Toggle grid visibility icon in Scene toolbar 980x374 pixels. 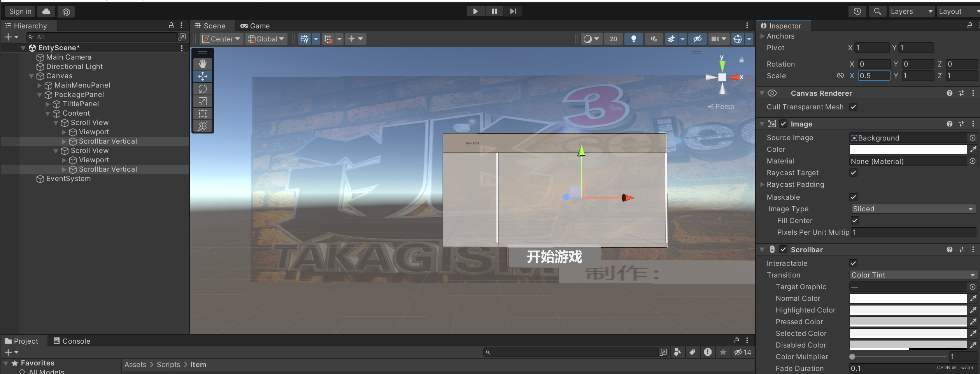tap(305, 39)
